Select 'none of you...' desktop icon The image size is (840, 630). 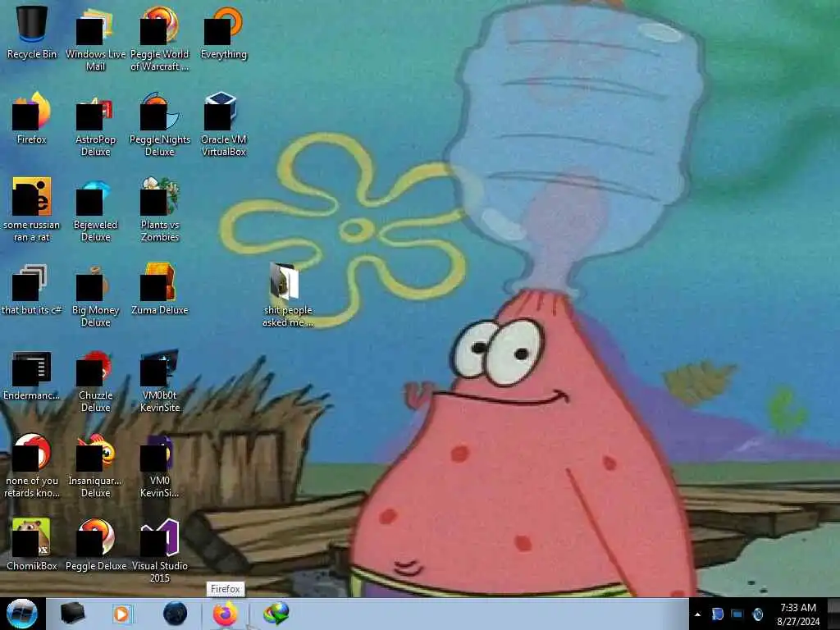click(x=32, y=466)
